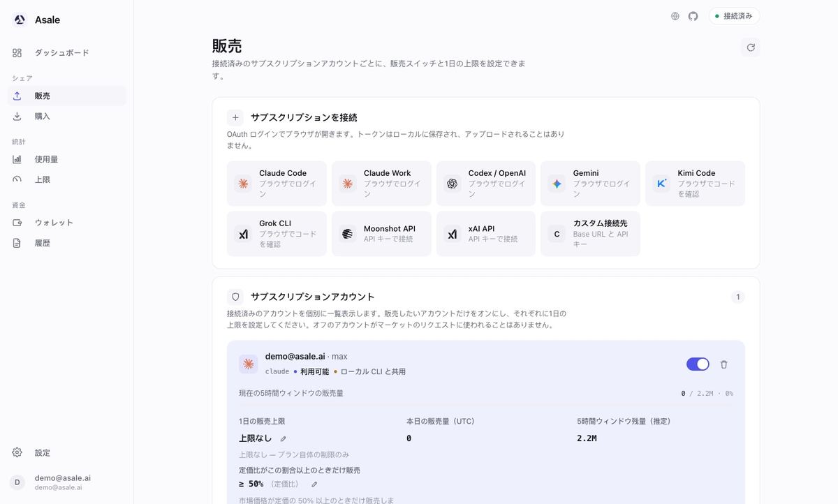Click the ローカル CLI と共用 label

373,372
